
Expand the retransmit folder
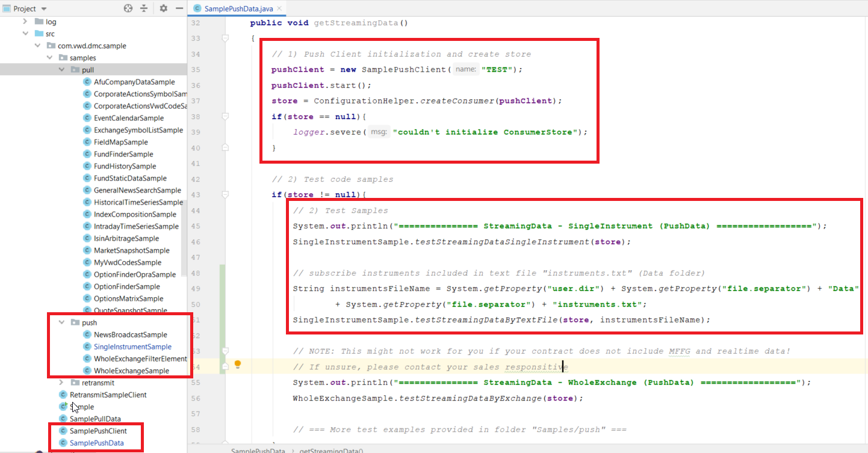pos(61,383)
